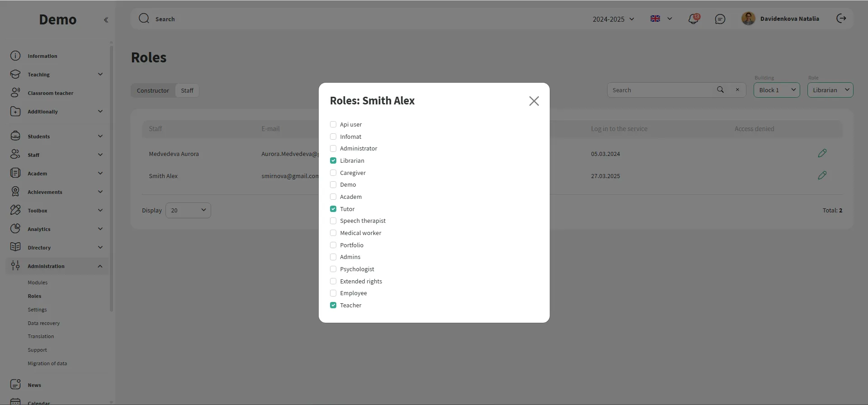Click the logout icon in header
The image size is (868, 405).
(x=841, y=19)
